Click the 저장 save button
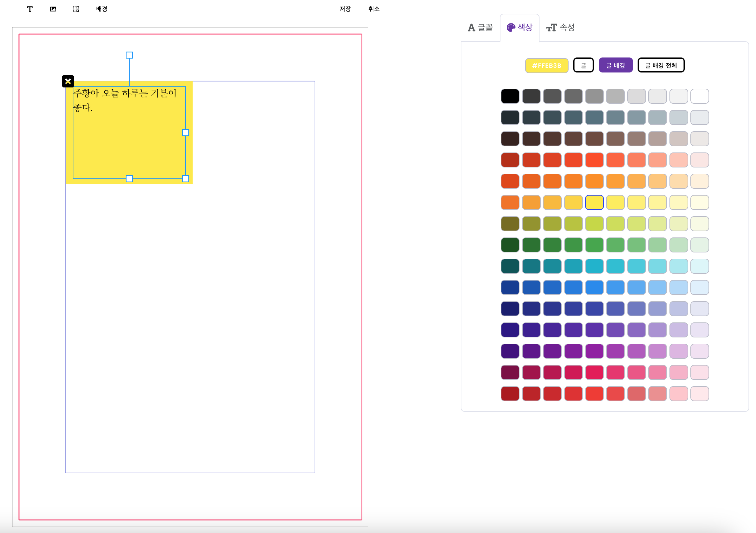The image size is (756, 533). [345, 9]
